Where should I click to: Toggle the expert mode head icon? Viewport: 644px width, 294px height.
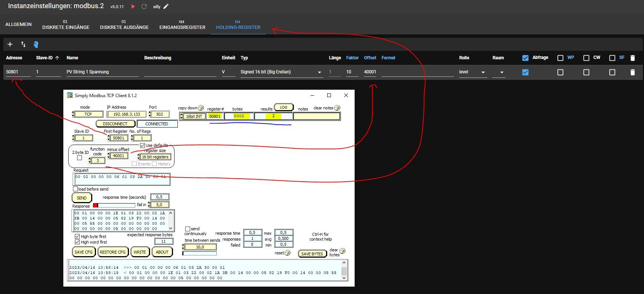tap(36, 44)
